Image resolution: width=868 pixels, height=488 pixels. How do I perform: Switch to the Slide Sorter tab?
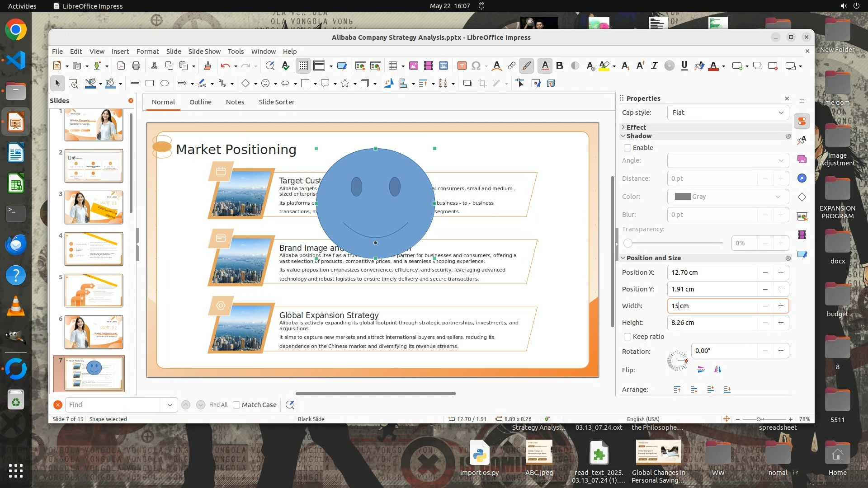click(x=276, y=102)
